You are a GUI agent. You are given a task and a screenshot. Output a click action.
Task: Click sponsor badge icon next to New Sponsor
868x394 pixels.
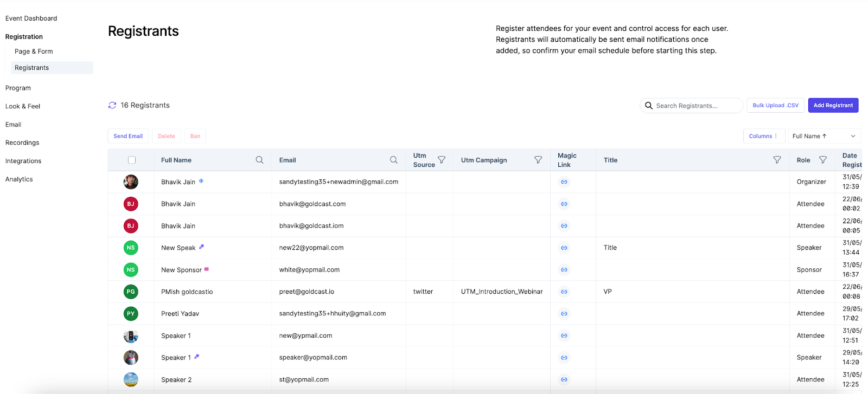pyautogui.click(x=207, y=269)
